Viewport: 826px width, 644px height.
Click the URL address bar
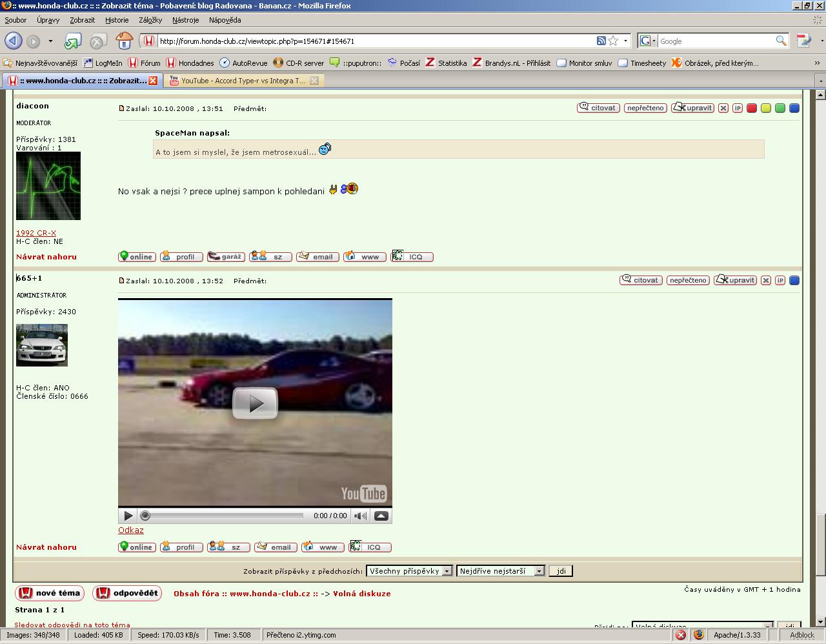tap(374, 41)
